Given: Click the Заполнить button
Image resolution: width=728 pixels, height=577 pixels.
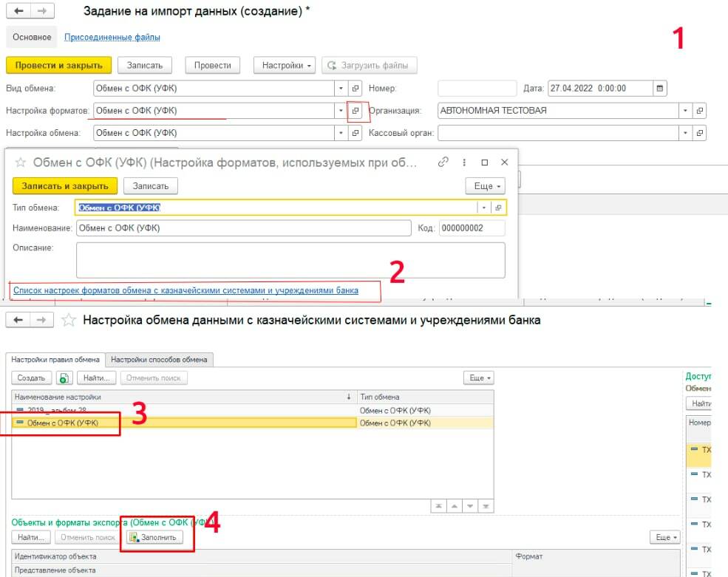Looking at the screenshot, I should point(154,537).
